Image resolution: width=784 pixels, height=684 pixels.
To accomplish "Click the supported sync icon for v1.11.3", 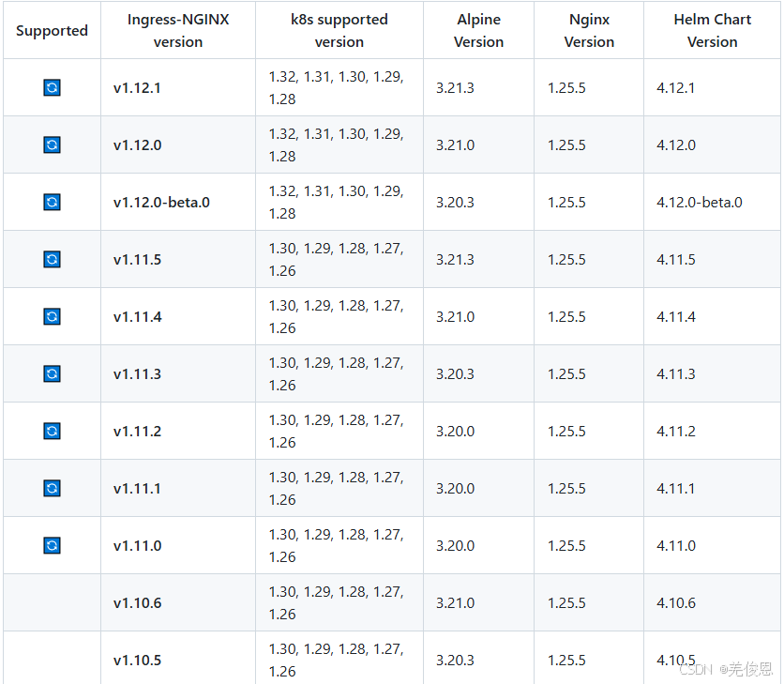I will [52, 373].
